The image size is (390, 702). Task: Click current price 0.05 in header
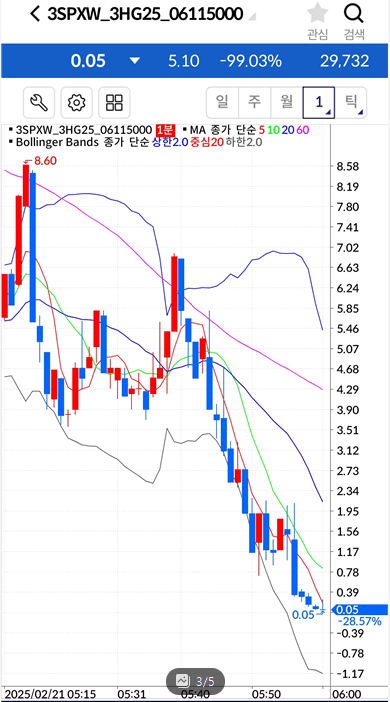[x=88, y=61]
